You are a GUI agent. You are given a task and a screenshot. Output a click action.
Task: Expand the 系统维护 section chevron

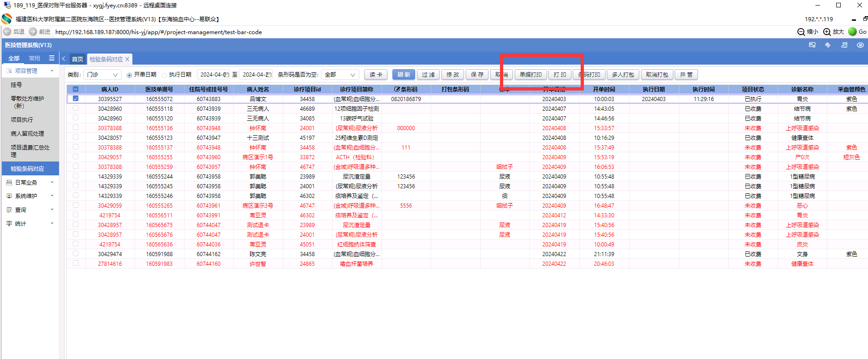click(52, 196)
